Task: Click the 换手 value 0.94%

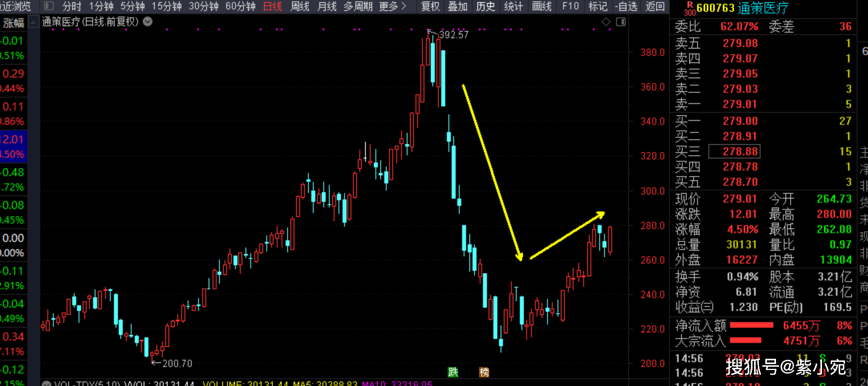Action: (x=742, y=277)
